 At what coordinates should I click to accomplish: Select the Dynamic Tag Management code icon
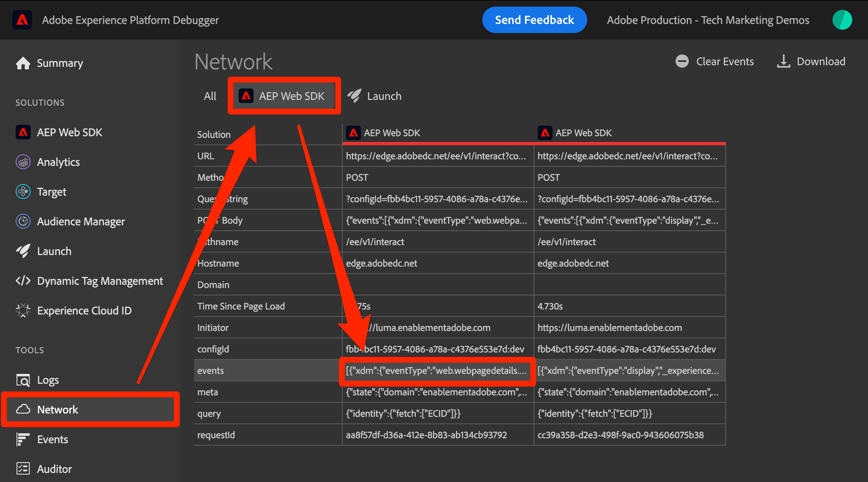23,281
